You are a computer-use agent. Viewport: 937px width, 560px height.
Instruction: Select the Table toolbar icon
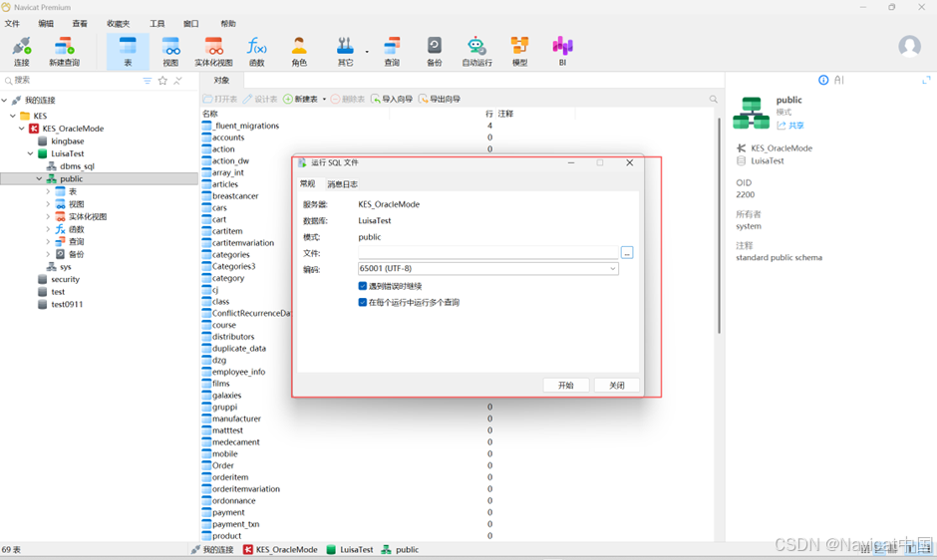coord(128,52)
